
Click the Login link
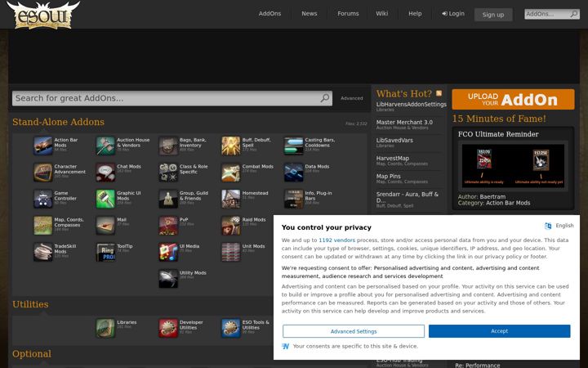pos(453,14)
